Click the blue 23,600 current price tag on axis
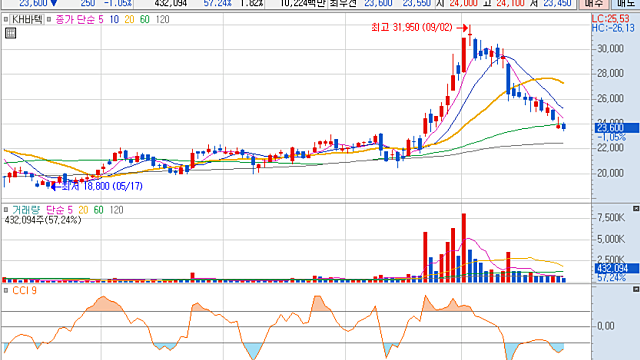 (616, 128)
